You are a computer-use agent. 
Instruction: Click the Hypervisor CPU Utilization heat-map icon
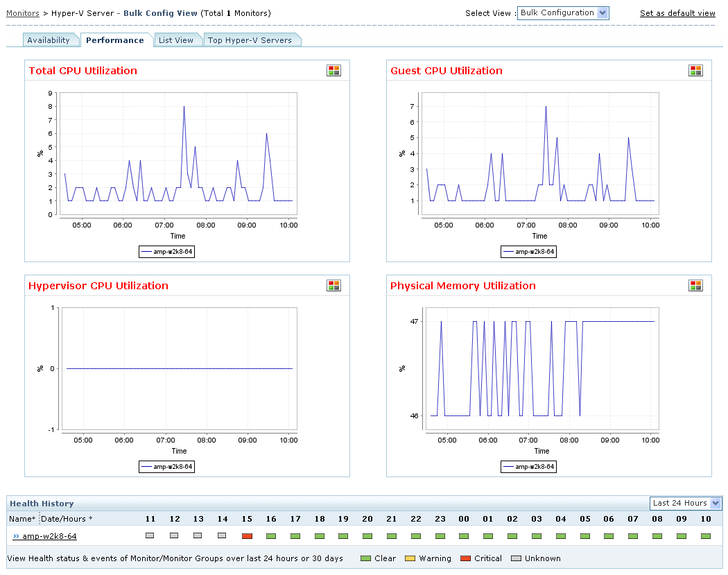(x=333, y=286)
